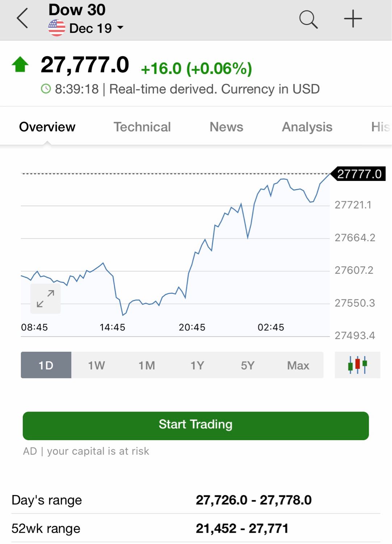This screenshot has height=544, width=392.
Task: Show the Max chart range
Action: (x=298, y=365)
